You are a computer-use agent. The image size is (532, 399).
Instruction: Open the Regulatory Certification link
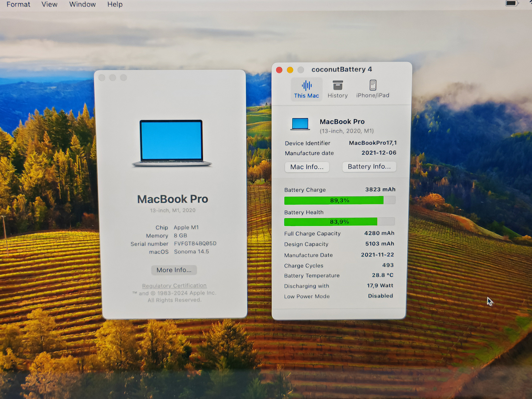pos(174,286)
